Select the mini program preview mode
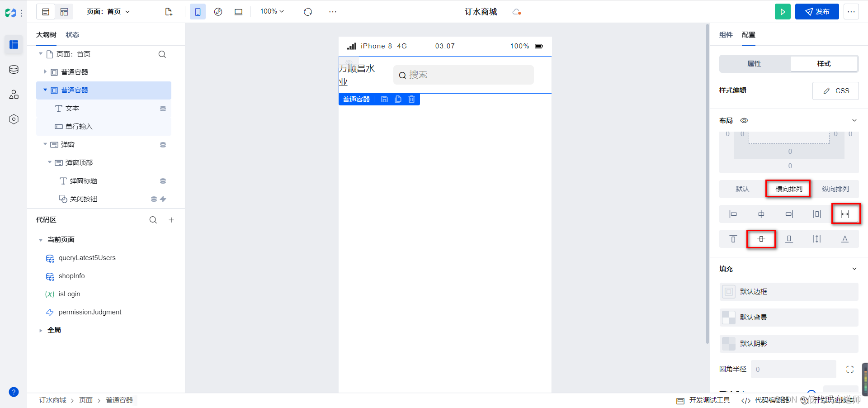Screen dimensions: 868x408 (218, 12)
